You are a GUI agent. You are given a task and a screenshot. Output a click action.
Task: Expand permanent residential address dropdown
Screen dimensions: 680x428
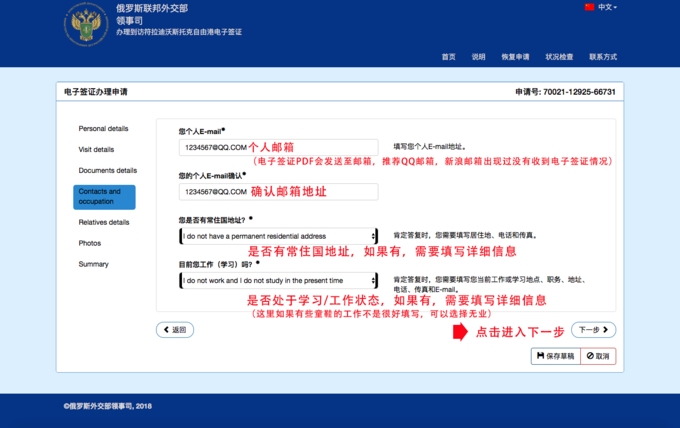click(x=278, y=236)
